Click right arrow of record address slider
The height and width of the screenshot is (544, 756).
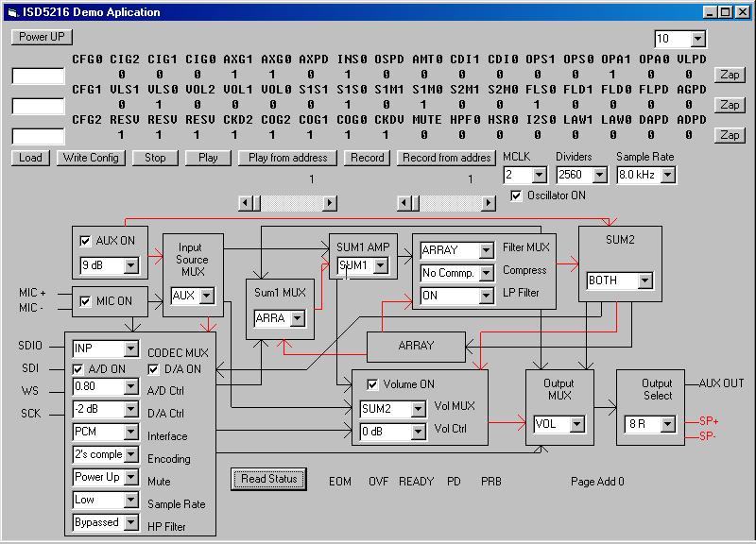point(488,203)
